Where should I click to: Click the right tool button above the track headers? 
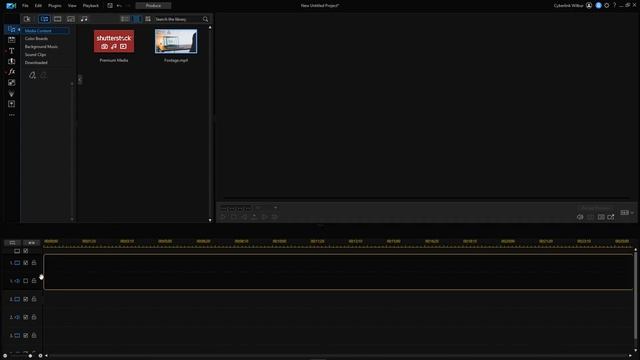click(x=31, y=243)
